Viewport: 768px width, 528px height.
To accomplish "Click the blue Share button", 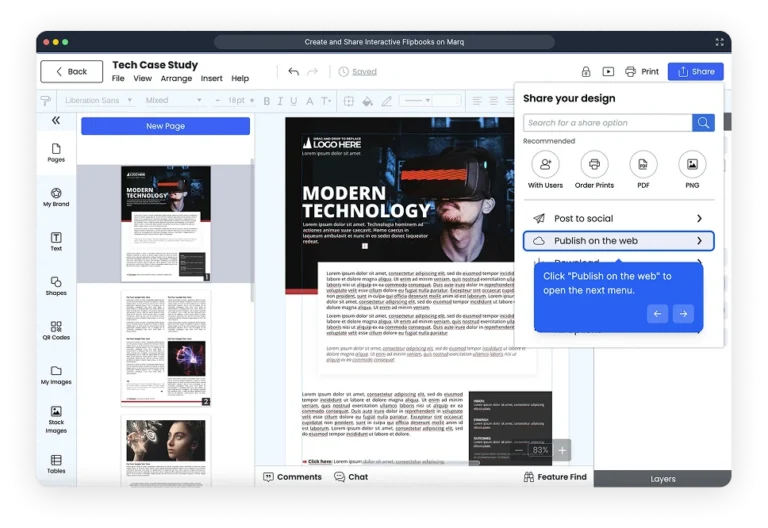I will coord(696,72).
